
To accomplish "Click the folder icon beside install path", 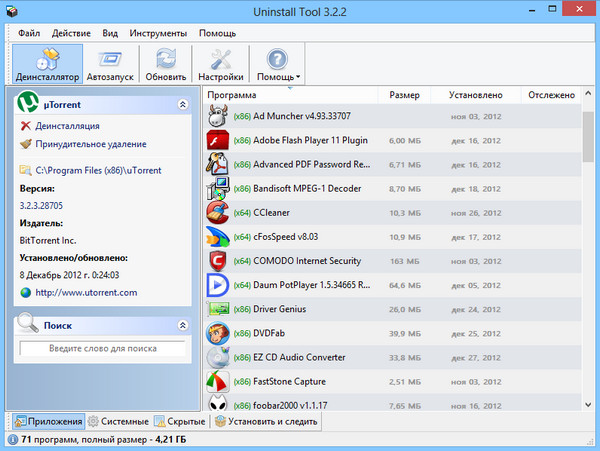I will [26, 170].
